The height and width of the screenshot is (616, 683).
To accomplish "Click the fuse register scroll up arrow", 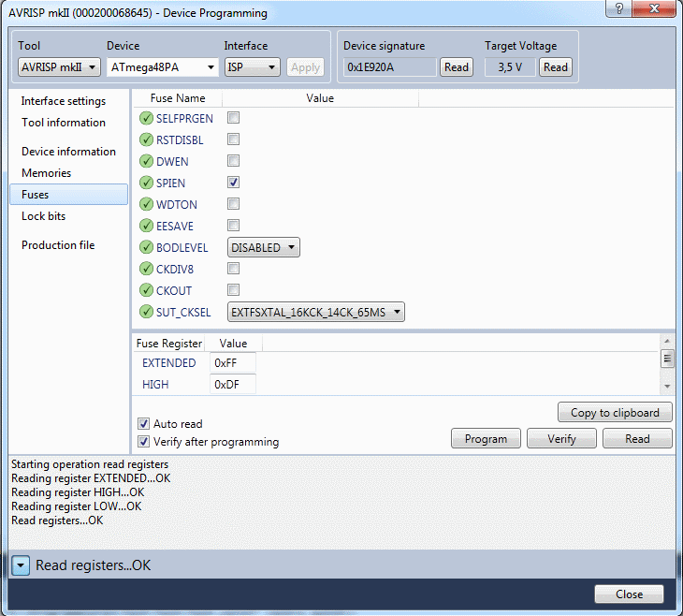I will [x=667, y=341].
